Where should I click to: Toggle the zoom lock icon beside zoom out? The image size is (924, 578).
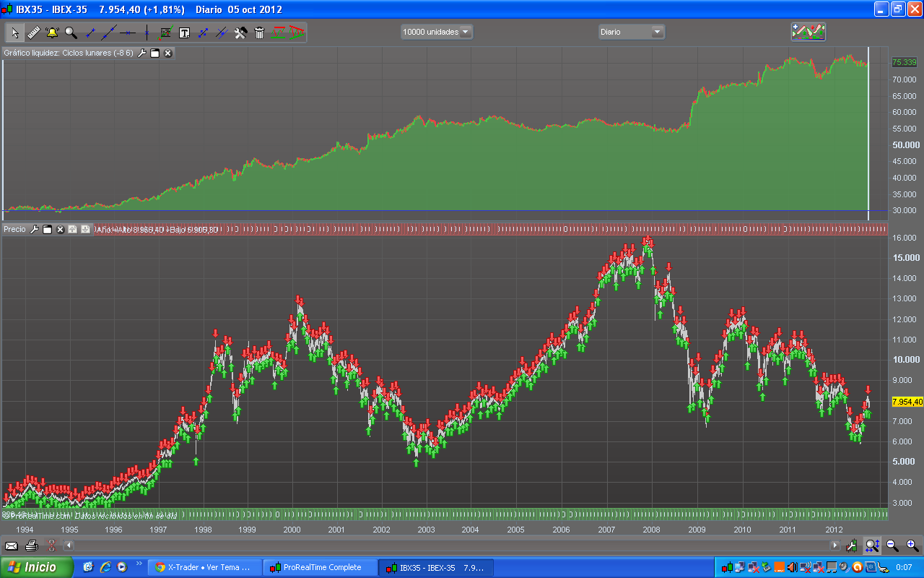pos(872,545)
